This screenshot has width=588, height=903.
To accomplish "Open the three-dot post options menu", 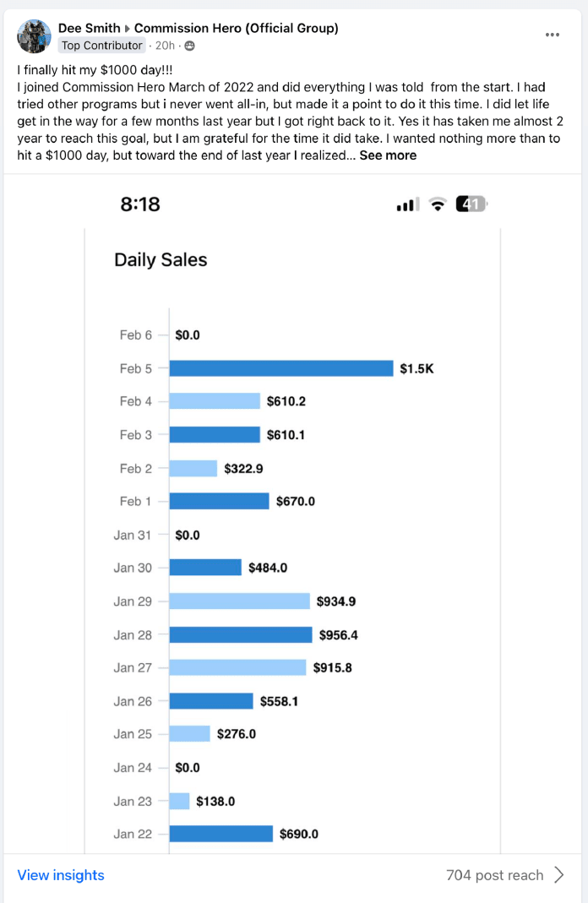I will (553, 35).
